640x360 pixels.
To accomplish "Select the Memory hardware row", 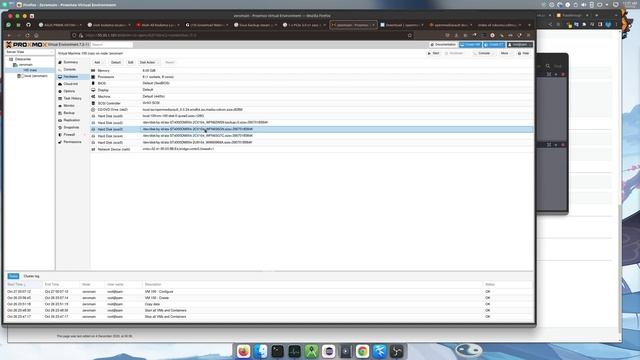I will coord(312,71).
